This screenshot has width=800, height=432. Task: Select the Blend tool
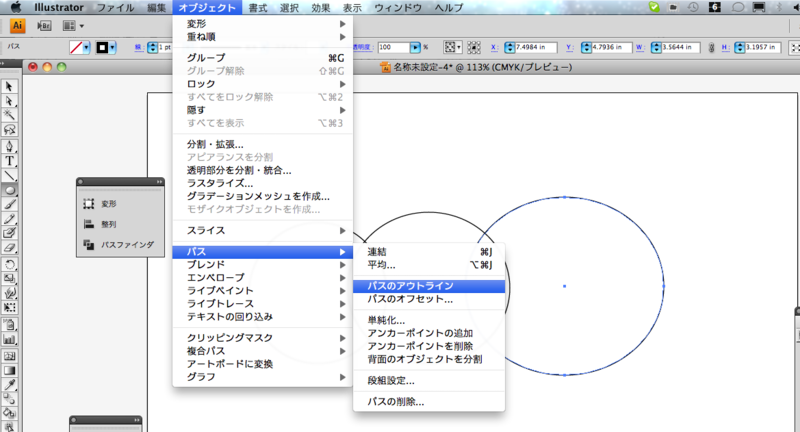coord(9,399)
